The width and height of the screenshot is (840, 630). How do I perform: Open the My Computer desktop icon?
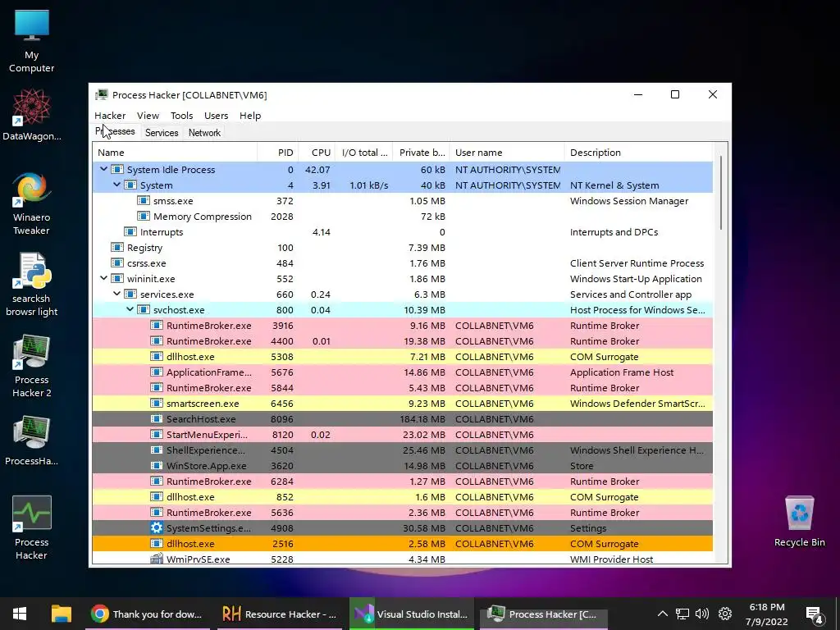pos(32,41)
